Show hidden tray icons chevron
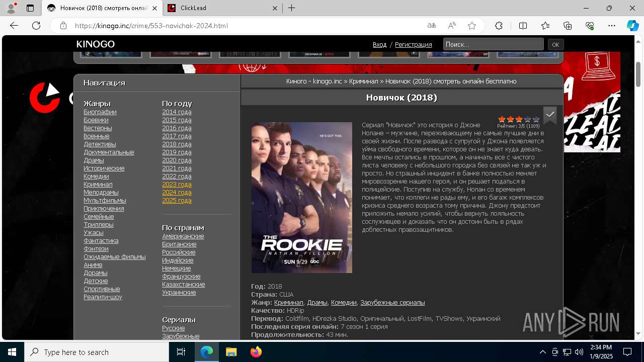 point(542,352)
